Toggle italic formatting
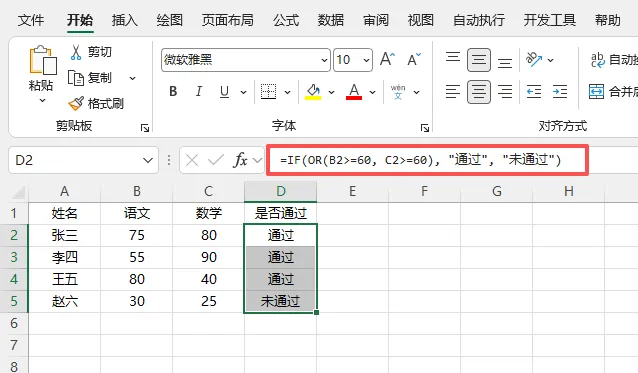638x373 pixels. [199, 92]
